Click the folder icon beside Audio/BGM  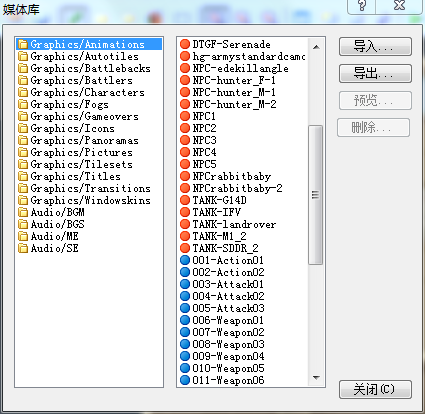point(23,212)
